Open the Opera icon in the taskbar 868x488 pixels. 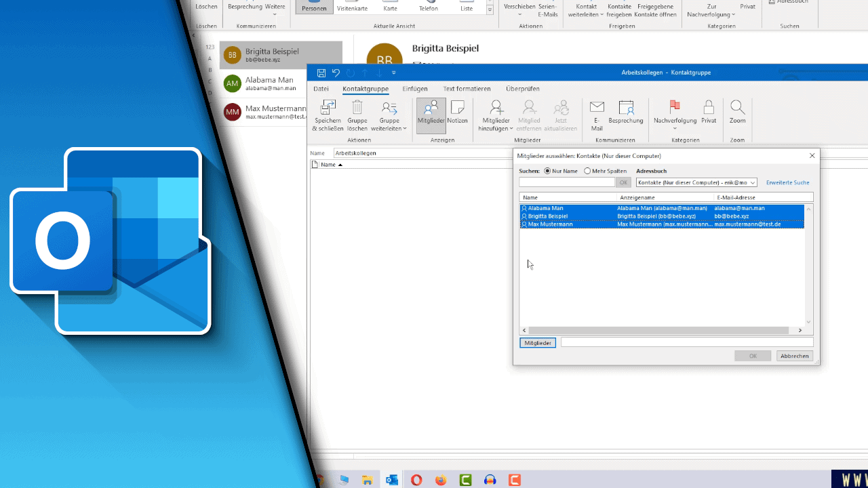point(416,480)
